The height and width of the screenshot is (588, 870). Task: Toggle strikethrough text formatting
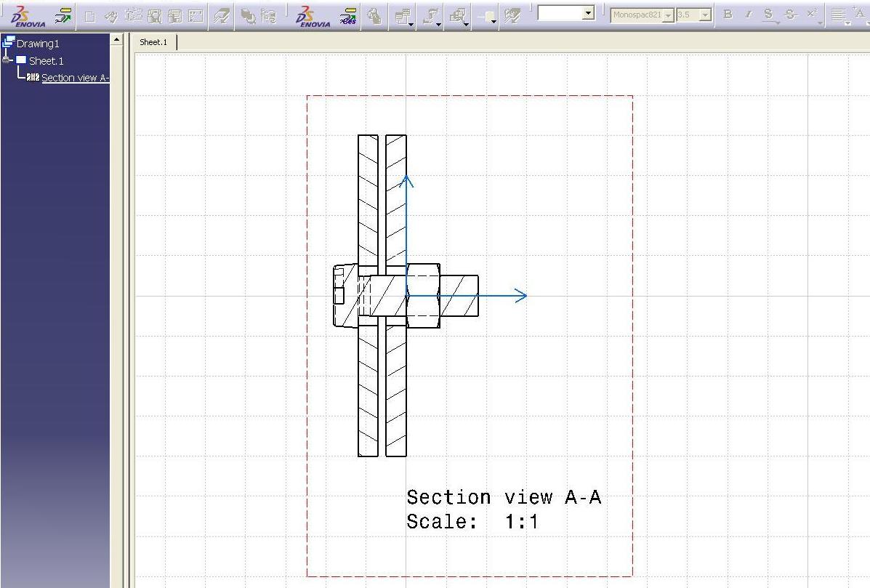792,15
